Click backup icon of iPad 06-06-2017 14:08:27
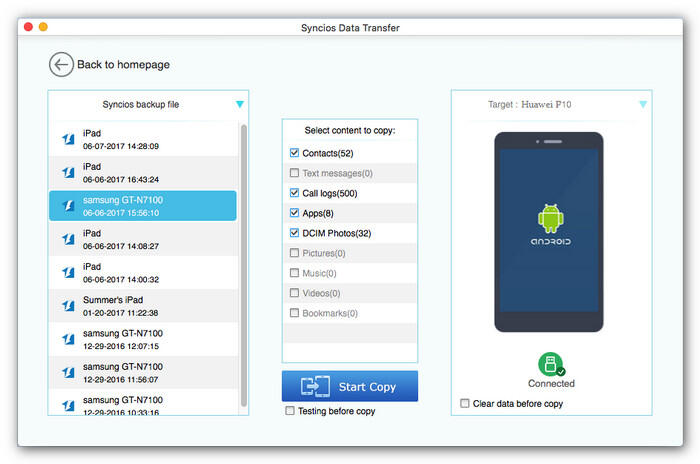 [68, 239]
